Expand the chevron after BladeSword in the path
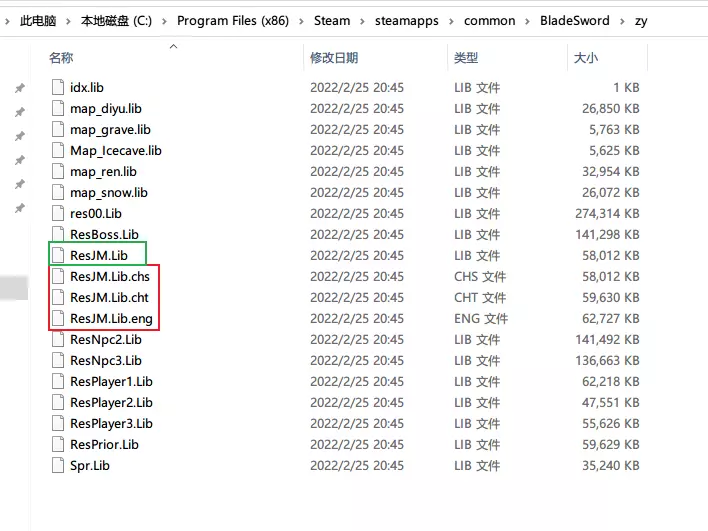 (x=622, y=21)
